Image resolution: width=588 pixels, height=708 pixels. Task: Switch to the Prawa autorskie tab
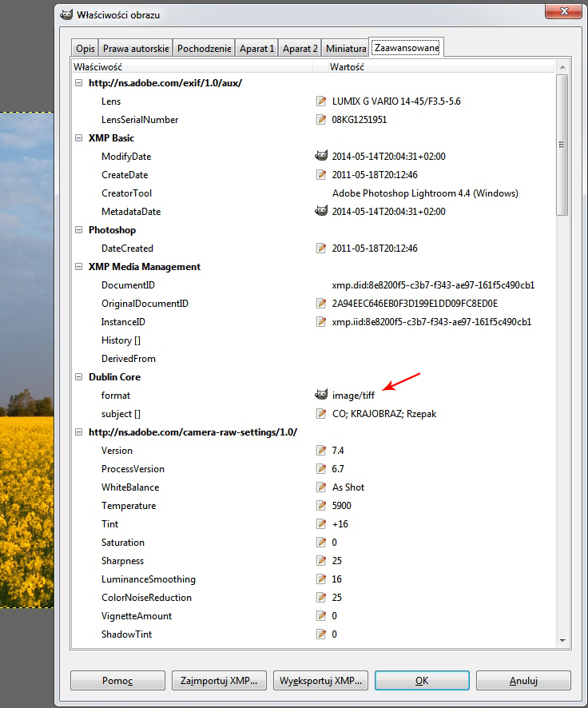[136, 49]
